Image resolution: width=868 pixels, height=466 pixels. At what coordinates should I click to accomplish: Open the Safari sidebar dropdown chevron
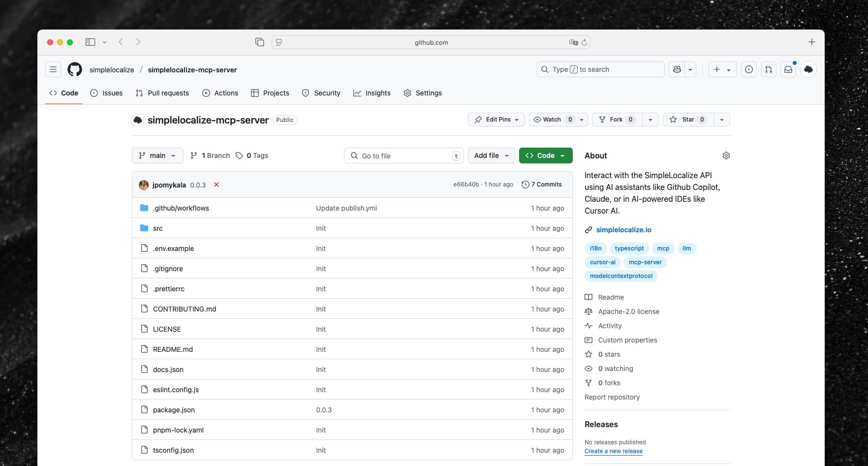[x=104, y=42]
